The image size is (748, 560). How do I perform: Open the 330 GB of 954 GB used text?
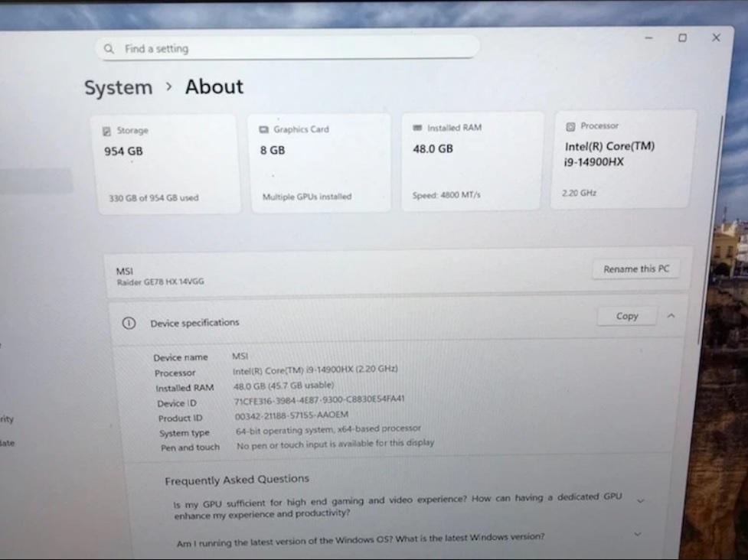coord(153,198)
